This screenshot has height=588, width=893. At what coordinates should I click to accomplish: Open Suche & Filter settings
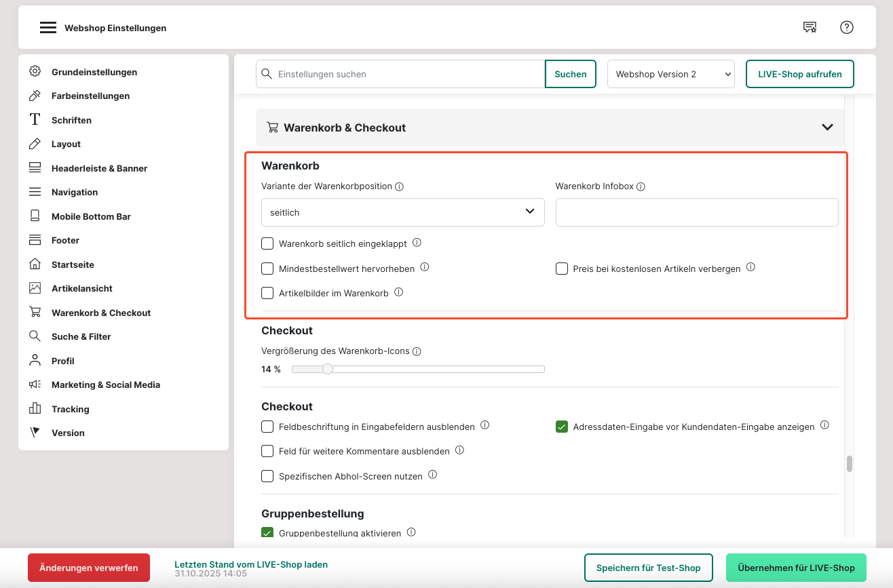[81, 336]
